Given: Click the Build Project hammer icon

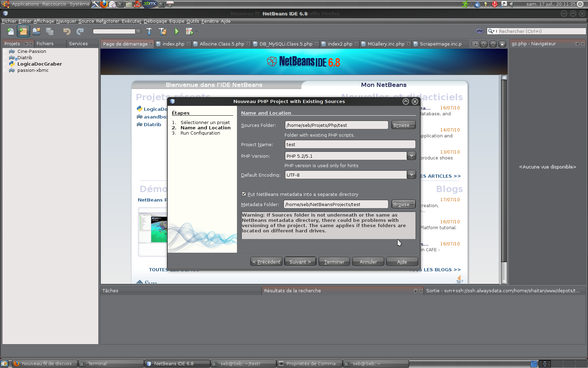Looking at the screenshot, I should click(149, 31).
